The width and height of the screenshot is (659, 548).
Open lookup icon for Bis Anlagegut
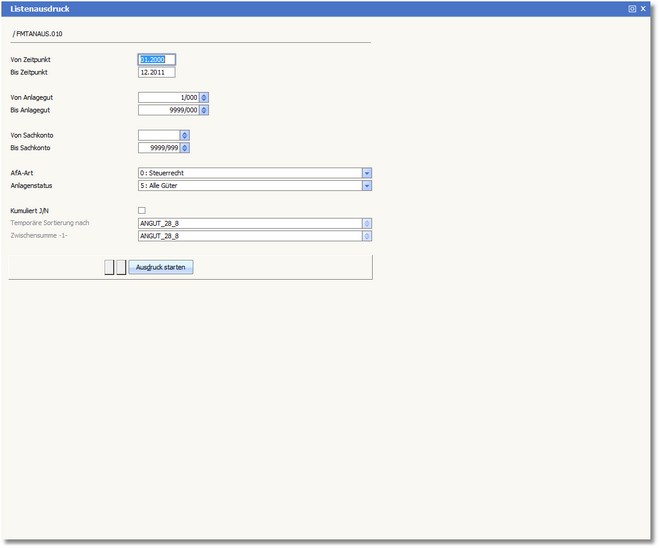(204, 110)
